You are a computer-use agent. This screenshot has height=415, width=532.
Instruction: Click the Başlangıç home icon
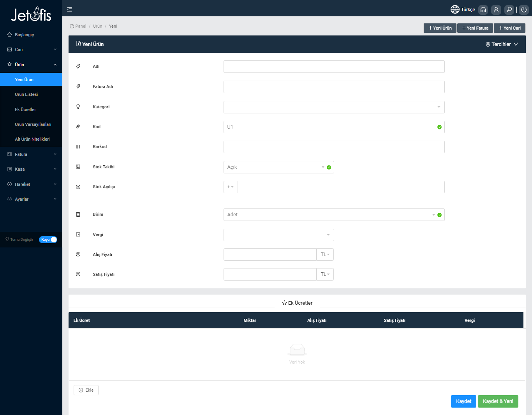9,35
